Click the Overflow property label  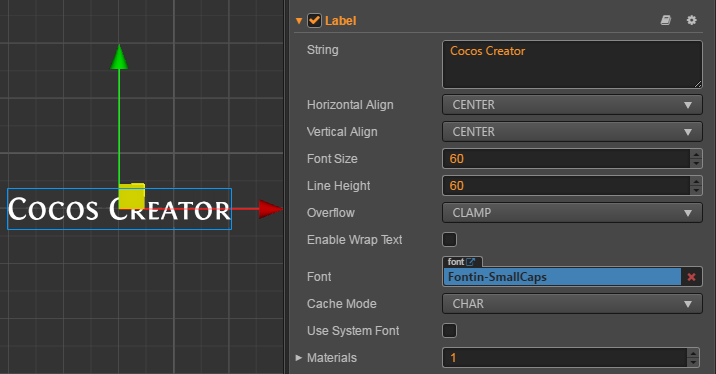[331, 213]
